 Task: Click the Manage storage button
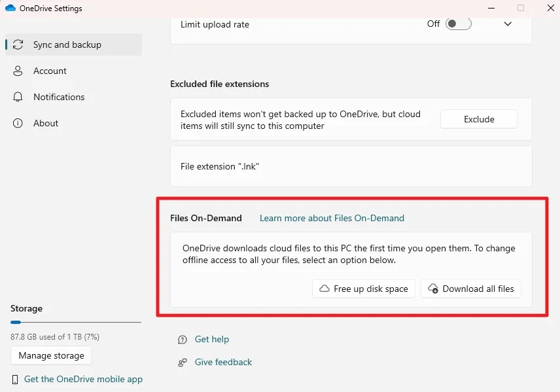click(51, 355)
